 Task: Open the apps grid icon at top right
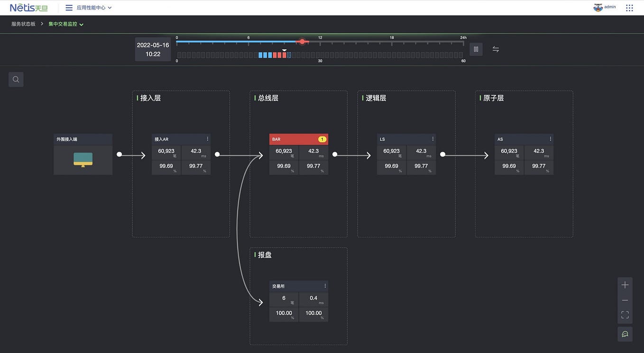tap(629, 7)
